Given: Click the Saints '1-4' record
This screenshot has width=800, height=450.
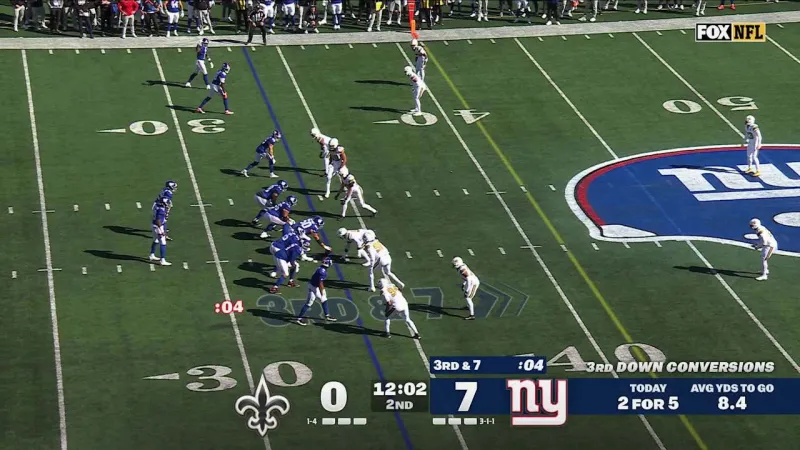Looking at the screenshot, I should tap(312, 421).
